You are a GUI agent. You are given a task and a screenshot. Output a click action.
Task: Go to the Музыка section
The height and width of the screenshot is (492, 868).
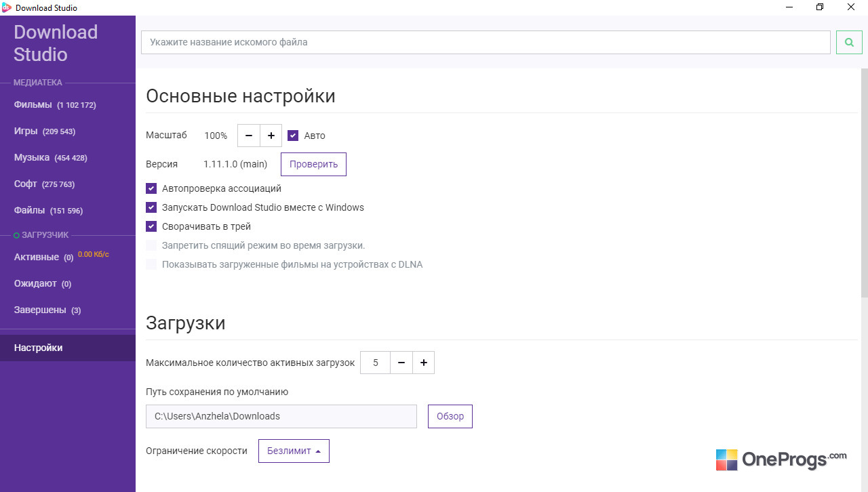coord(68,158)
